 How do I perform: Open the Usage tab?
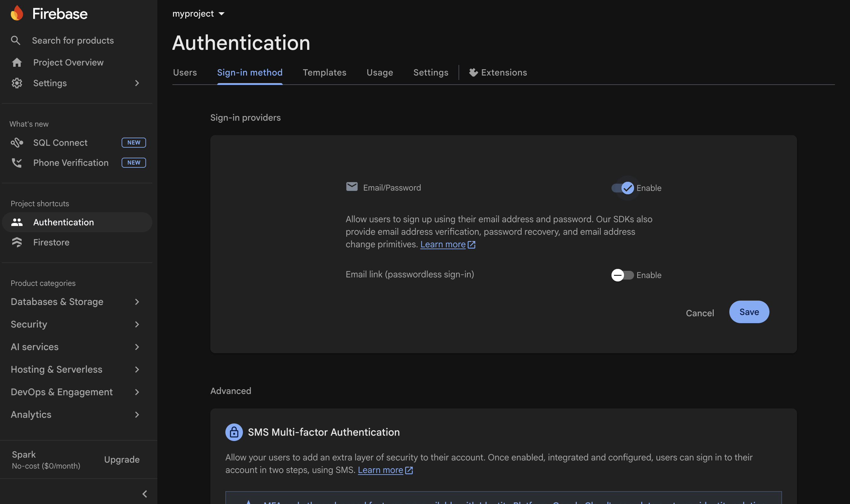pos(380,73)
